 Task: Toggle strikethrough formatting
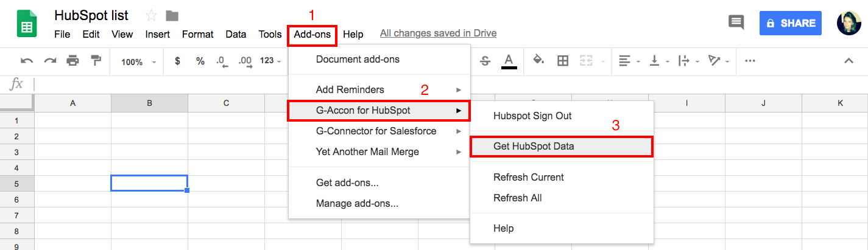[485, 61]
